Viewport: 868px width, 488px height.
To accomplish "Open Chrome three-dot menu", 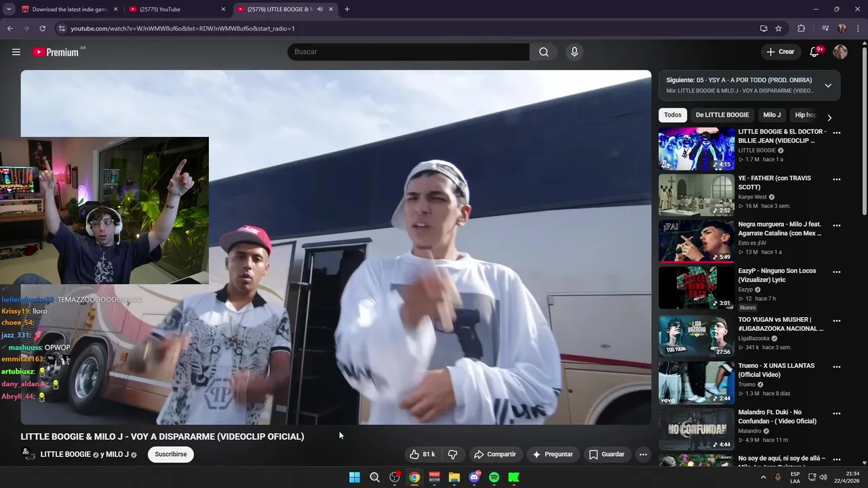I will coord(857,28).
